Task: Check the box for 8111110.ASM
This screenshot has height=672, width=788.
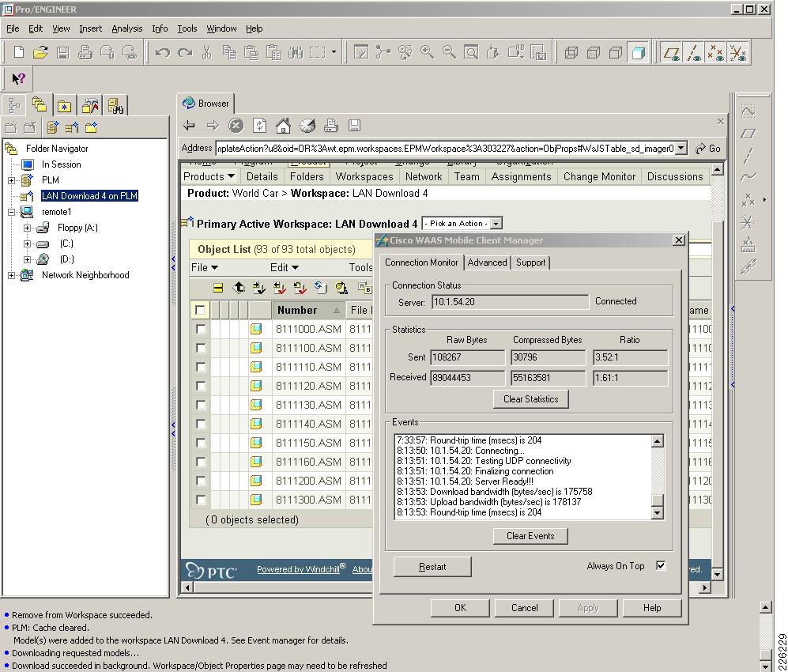Action: [x=201, y=368]
